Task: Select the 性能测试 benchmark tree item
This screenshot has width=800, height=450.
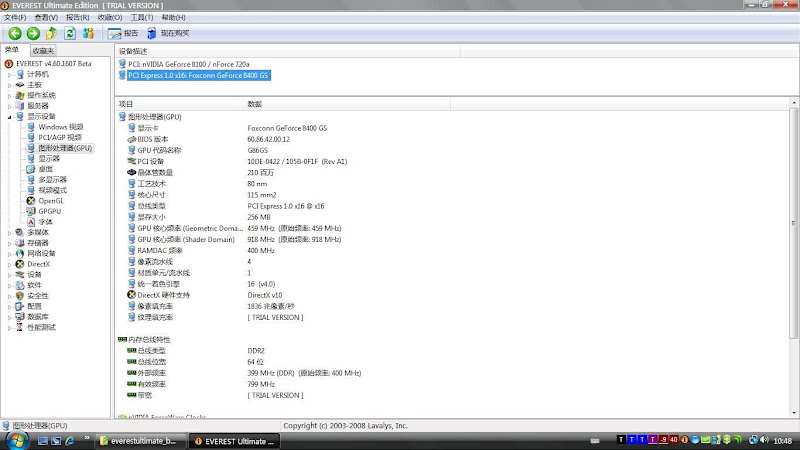Action: [x=41, y=328]
